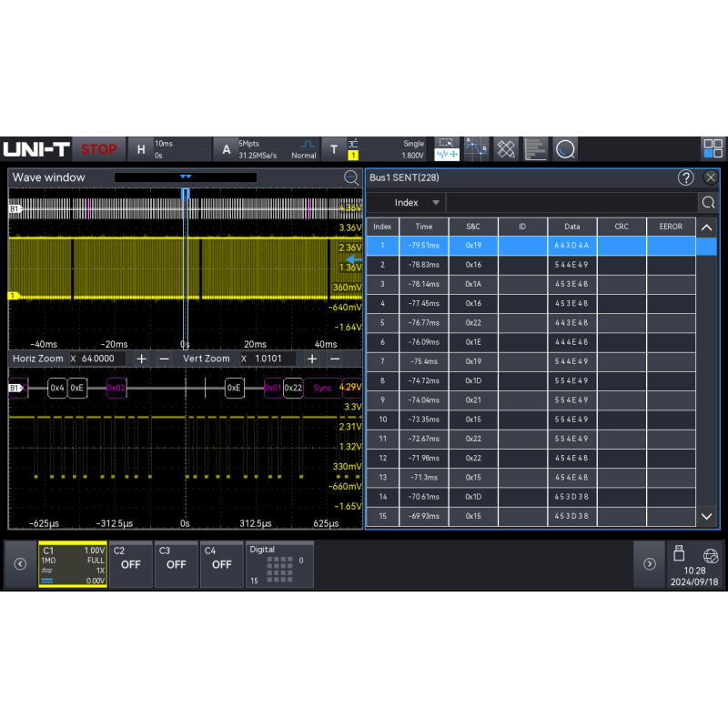Open the clear/eraser diamond icon
The width and height of the screenshot is (728, 728).
pyautogui.click(x=506, y=149)
